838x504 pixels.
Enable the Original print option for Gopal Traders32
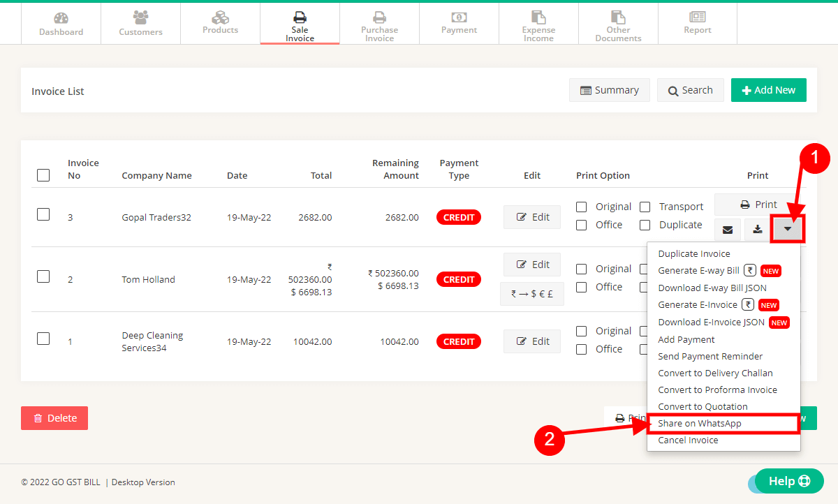(x=582, y=206)
